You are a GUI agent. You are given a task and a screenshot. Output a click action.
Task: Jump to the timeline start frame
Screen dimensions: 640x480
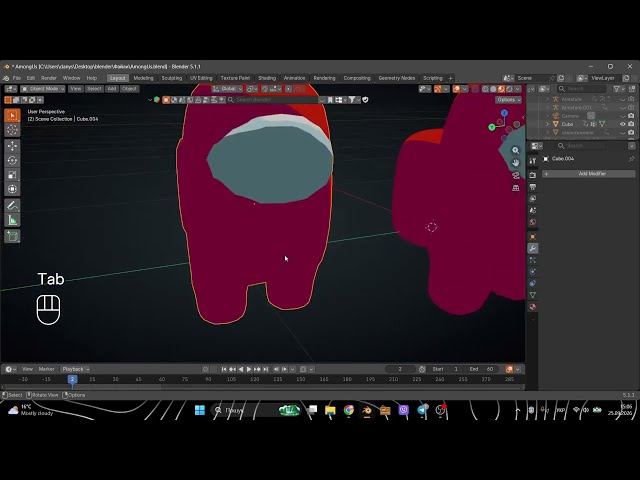(224, 369)
